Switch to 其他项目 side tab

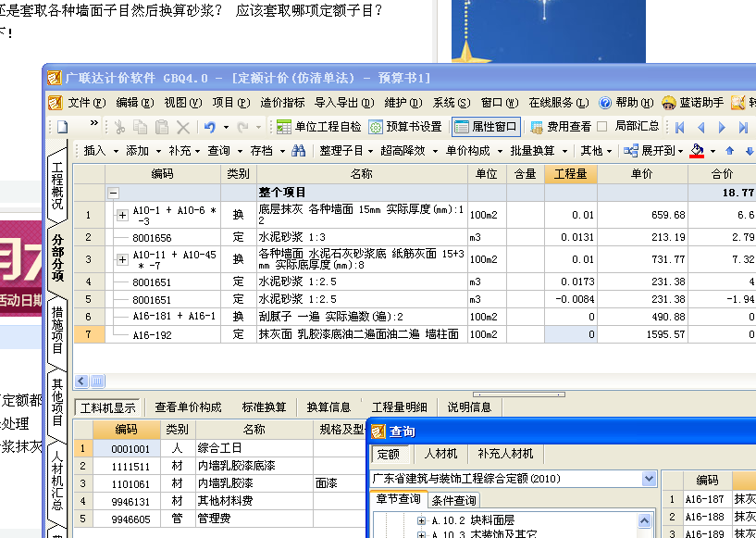[x=57, y=402]
